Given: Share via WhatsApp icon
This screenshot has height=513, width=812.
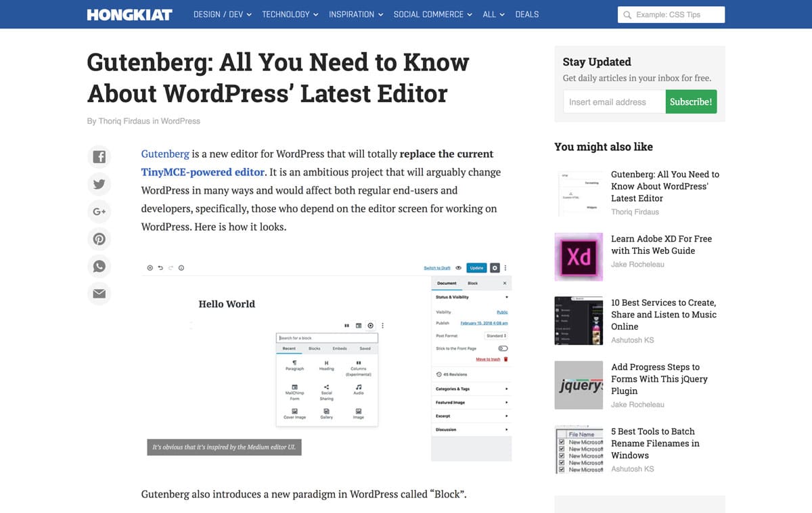Looking at the screenshot, I should (x=99, y=266).
